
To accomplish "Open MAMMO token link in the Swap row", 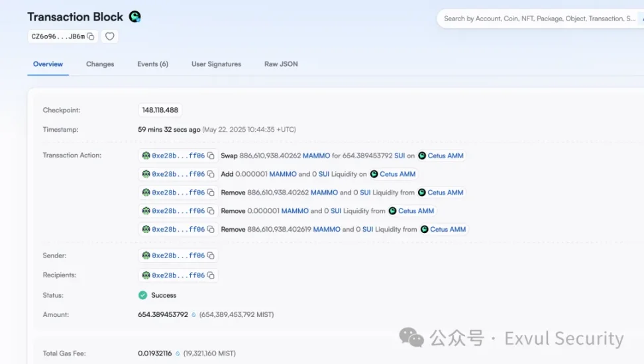I will pos(316,156).
